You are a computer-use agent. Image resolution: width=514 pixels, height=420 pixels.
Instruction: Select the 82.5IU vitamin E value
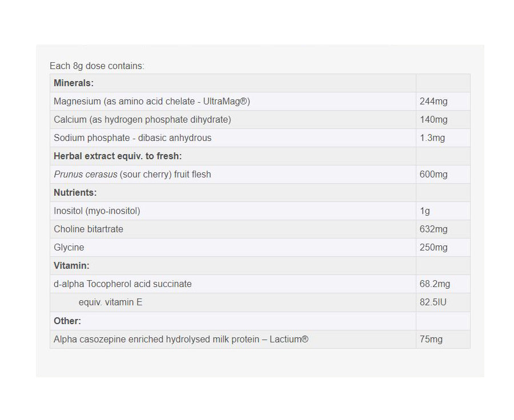433,302
